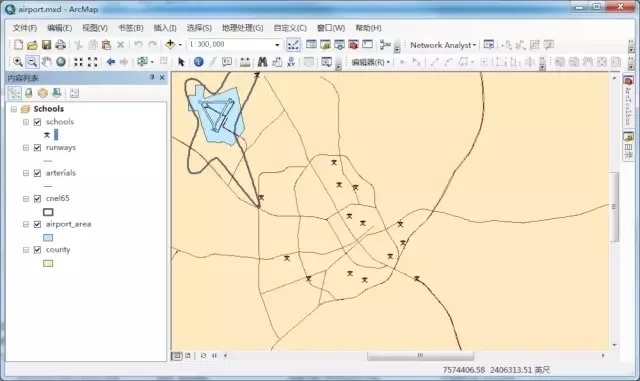Click the Add Data icon
Image resolution: width=640 pixels, height=381 pixels.
pyautogui.click(x=170, y=45)
